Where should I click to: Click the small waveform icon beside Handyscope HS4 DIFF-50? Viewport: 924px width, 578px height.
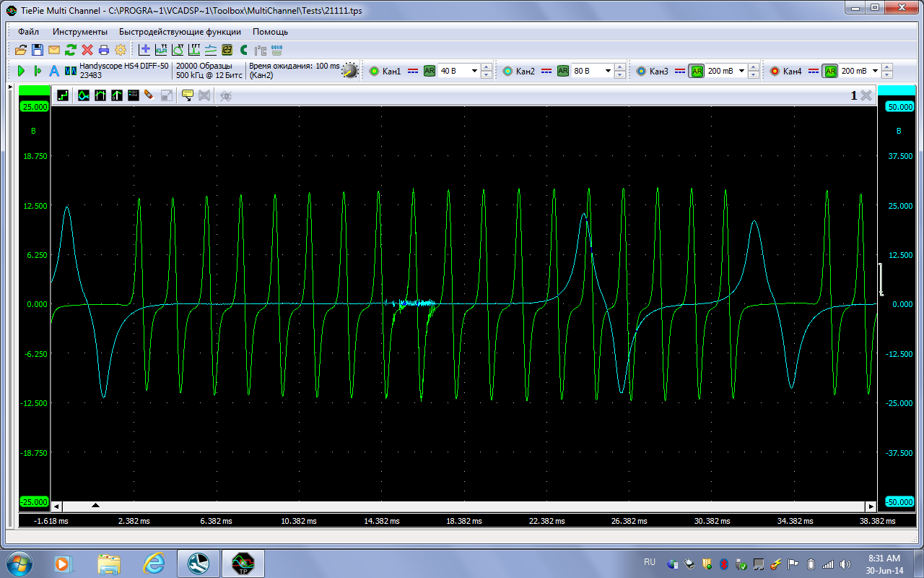click(71, 71)
